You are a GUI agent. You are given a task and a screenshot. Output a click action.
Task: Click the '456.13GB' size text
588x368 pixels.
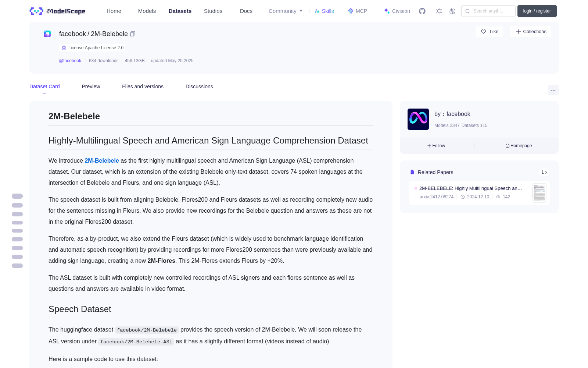tap(135, 61)
